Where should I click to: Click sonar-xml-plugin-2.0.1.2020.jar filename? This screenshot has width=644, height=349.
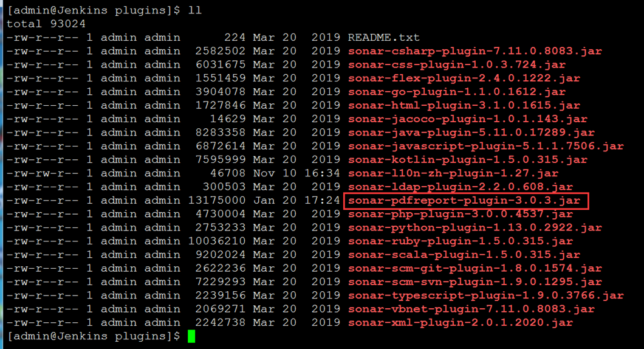(461, 322)
